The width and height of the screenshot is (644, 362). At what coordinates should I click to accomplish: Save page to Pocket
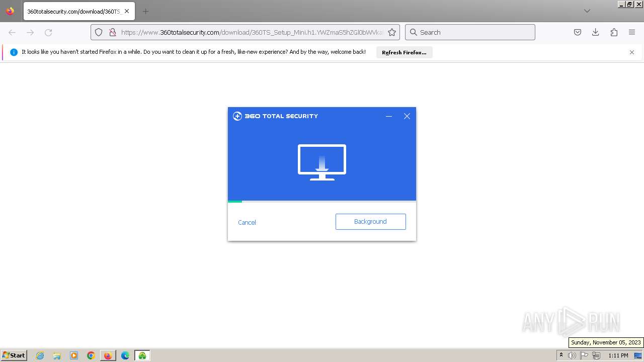[578, 32]
